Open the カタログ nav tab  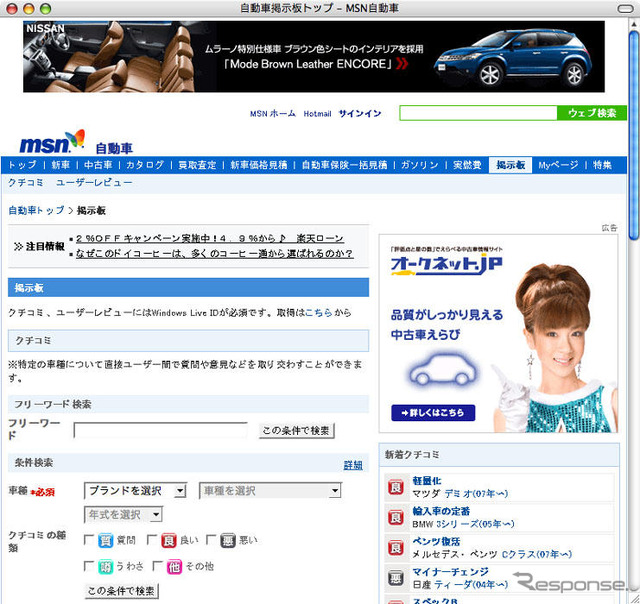point(145,165)
